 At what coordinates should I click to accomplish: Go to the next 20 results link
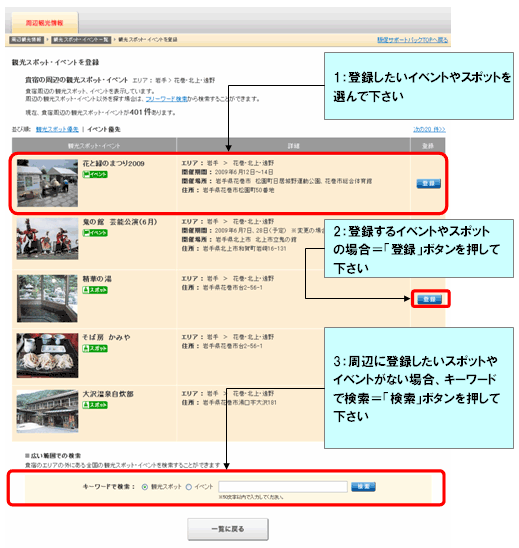point(429,129)
